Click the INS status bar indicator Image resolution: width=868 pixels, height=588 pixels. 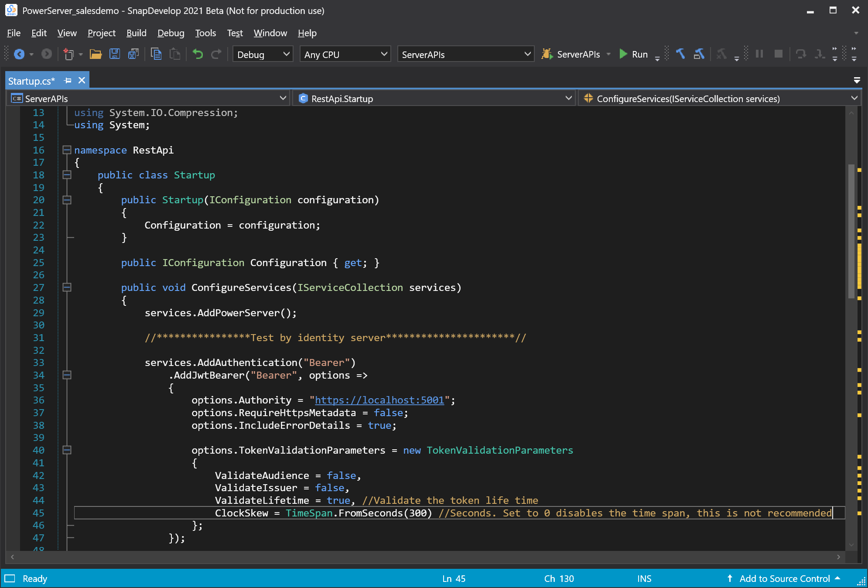tap(644, 578)
